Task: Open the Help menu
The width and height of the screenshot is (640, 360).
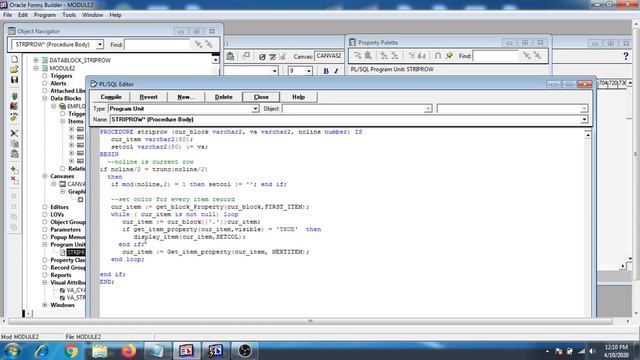Action: click(x=116, y=15)
